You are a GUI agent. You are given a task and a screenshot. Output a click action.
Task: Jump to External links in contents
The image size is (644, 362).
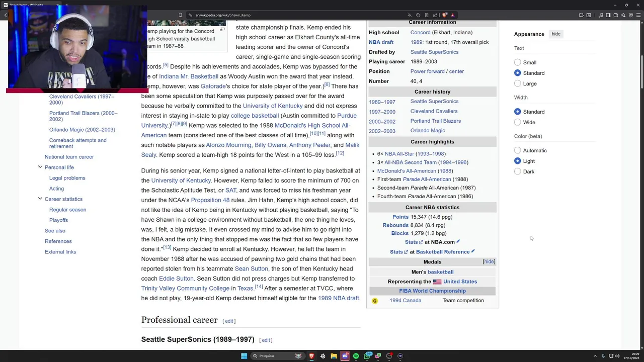60,252
